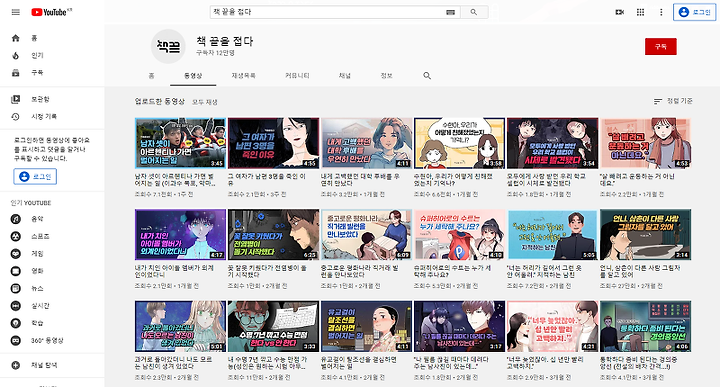Open the 3:45 Argentina trip video thumbnail
Image resolution: width=720 pixels, height=387 pixels.
click(x=180, y=143)
